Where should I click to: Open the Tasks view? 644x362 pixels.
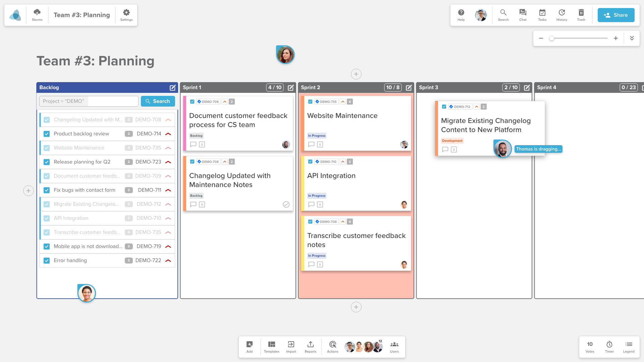point(542,15)
